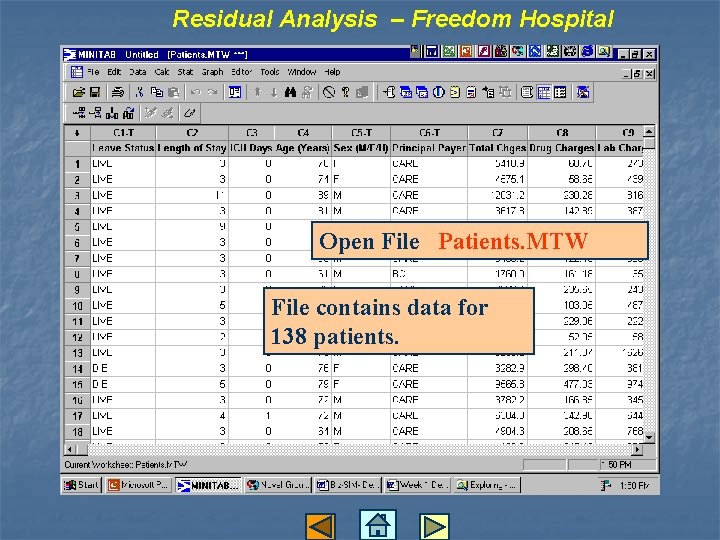720x540 pixels.
Task: Open the Help menu
Action: click(x=332, y=72)
